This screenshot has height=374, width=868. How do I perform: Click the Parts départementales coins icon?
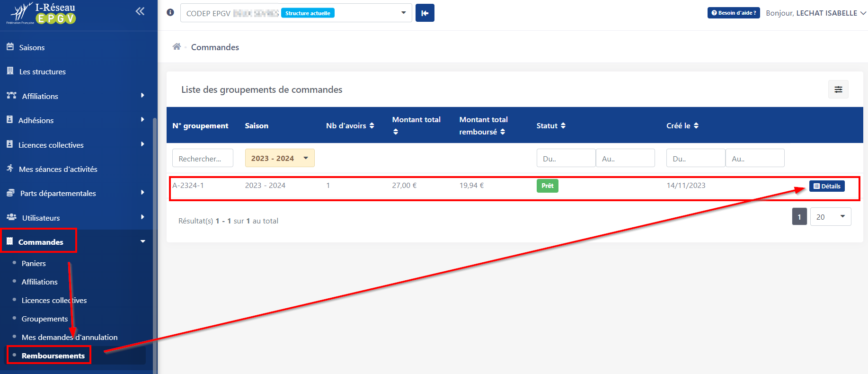[10, 193]
